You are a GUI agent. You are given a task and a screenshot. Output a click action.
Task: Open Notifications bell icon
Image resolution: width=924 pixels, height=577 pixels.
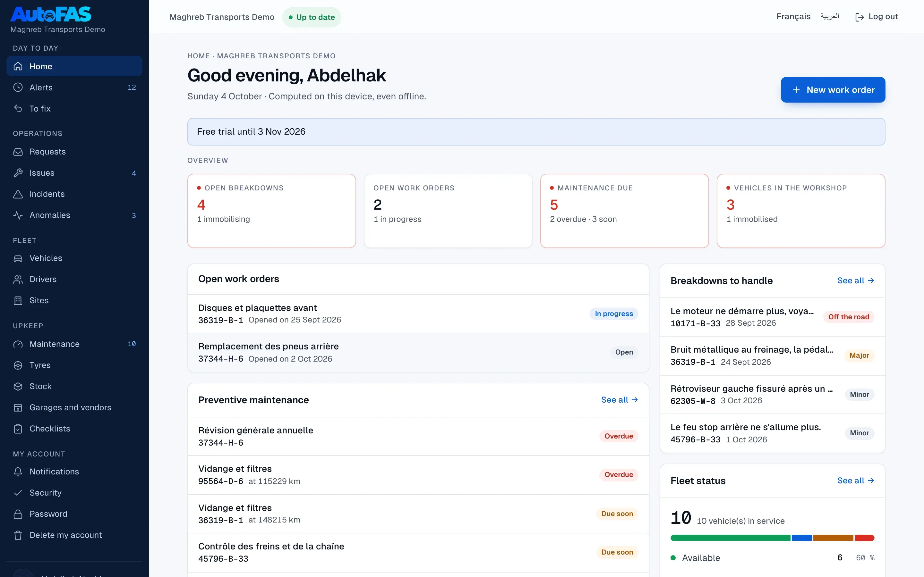[18, 472]
